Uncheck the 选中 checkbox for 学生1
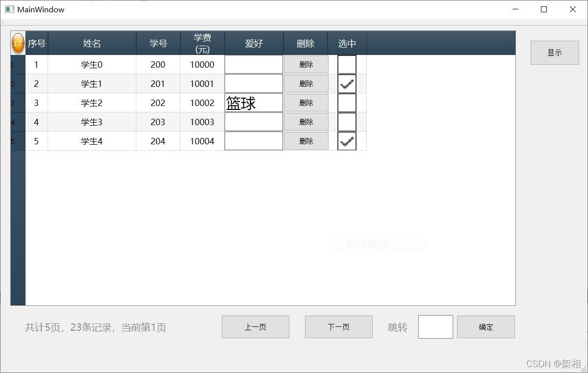588x373 pixels. click(347, 84)
